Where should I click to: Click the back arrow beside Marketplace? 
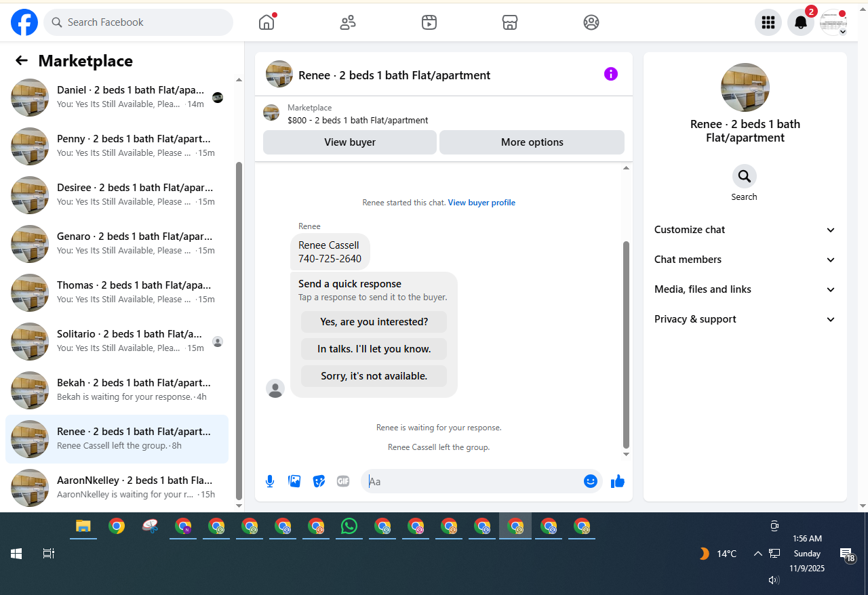[22, 60]
